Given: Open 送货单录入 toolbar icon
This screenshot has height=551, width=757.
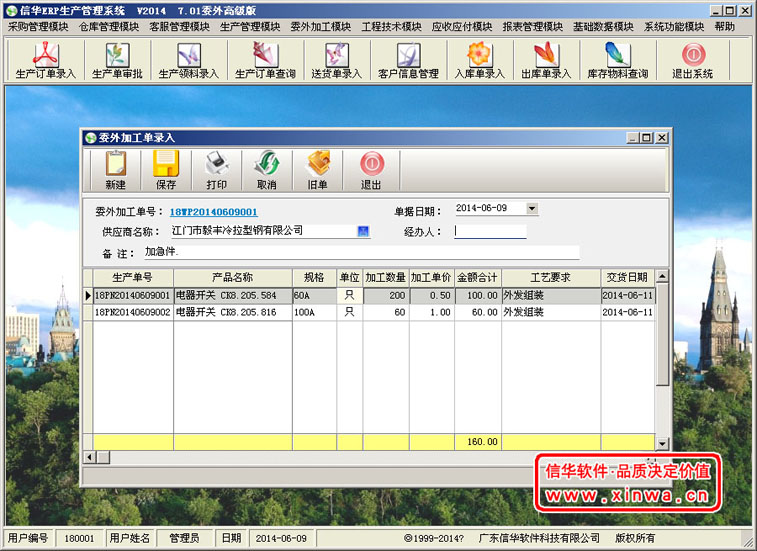Looking at the screenshot, I should point(336,61).
